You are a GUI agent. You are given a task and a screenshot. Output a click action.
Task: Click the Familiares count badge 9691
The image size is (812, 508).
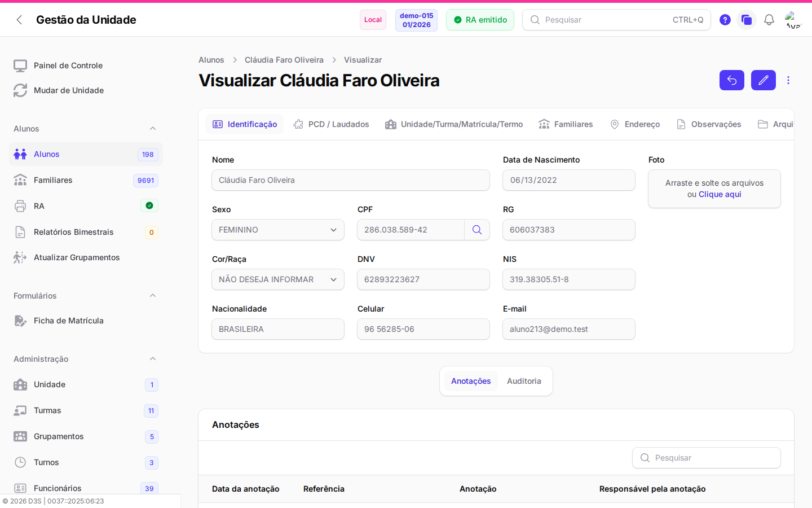tap(145, 181)
